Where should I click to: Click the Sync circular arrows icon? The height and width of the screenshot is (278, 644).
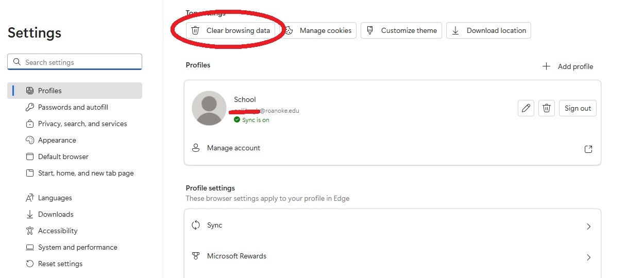click(x=196, y=225)
